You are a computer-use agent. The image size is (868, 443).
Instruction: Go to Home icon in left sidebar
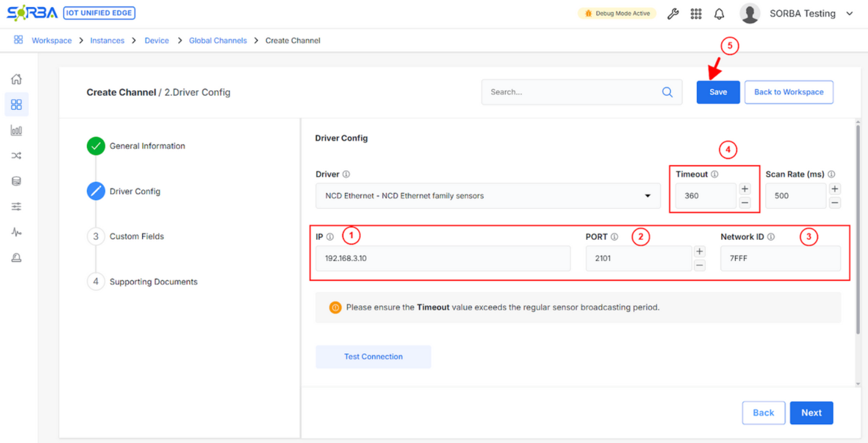tap(17, 79)
